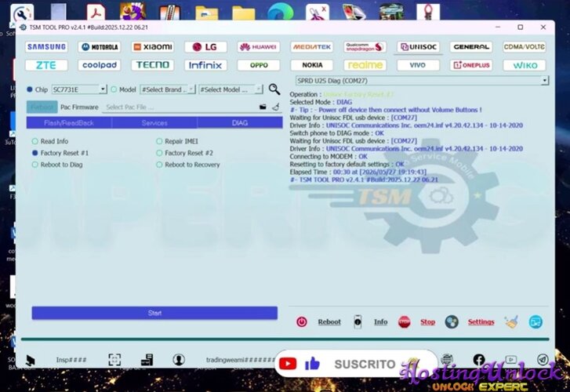Open the Qualcomm Snapdragon module
Screen dimensions: 570x392
[365, 47]
